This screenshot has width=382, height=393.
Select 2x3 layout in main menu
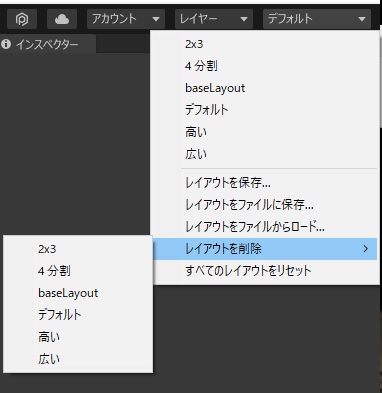click(x=265, y=44)
